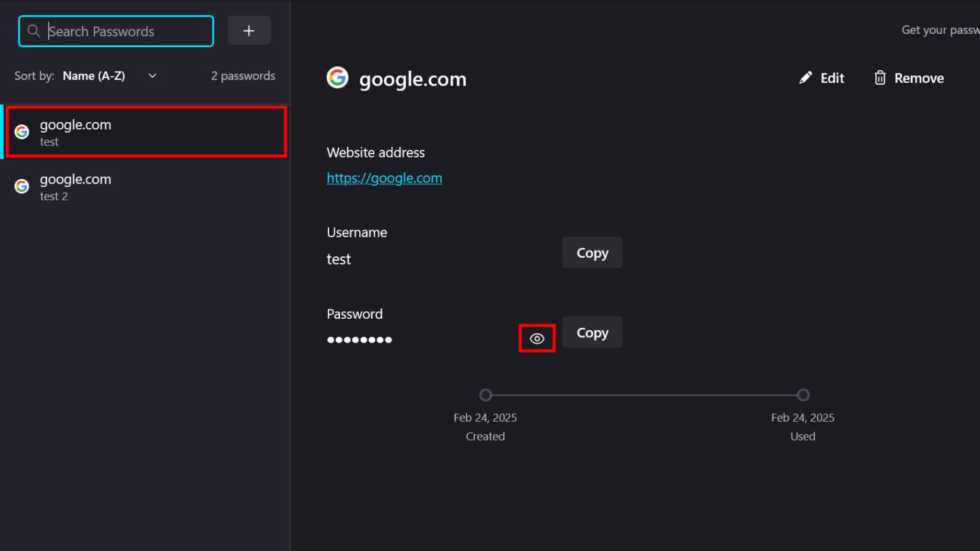Expand the sorting options chevron
The image size is (980, 551).
click(152, 75)
